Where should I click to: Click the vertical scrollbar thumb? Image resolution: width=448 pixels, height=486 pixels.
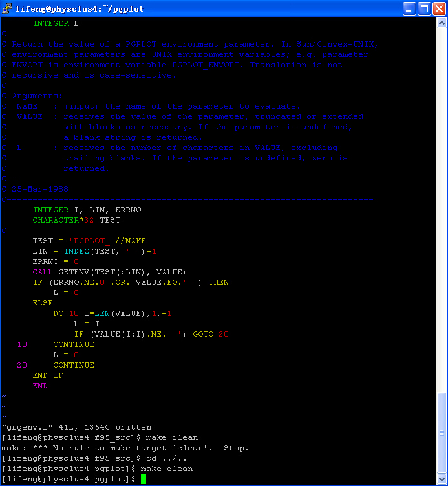point(442,433)
